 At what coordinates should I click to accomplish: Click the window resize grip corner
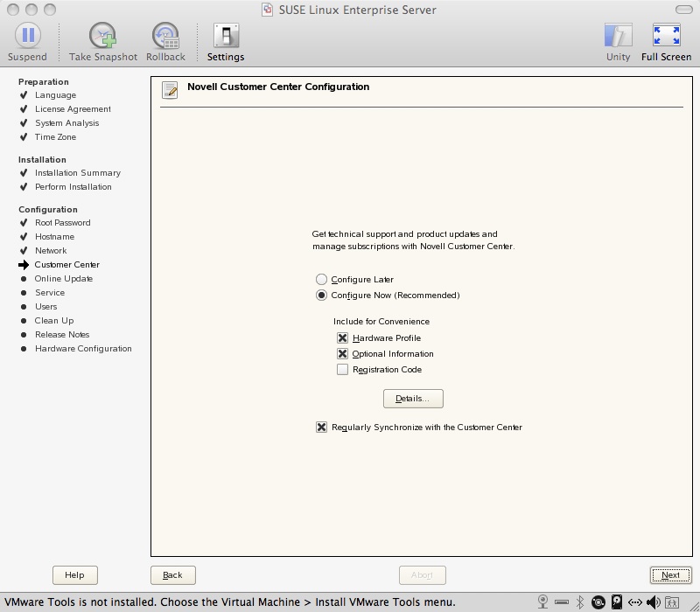[694, 606]
